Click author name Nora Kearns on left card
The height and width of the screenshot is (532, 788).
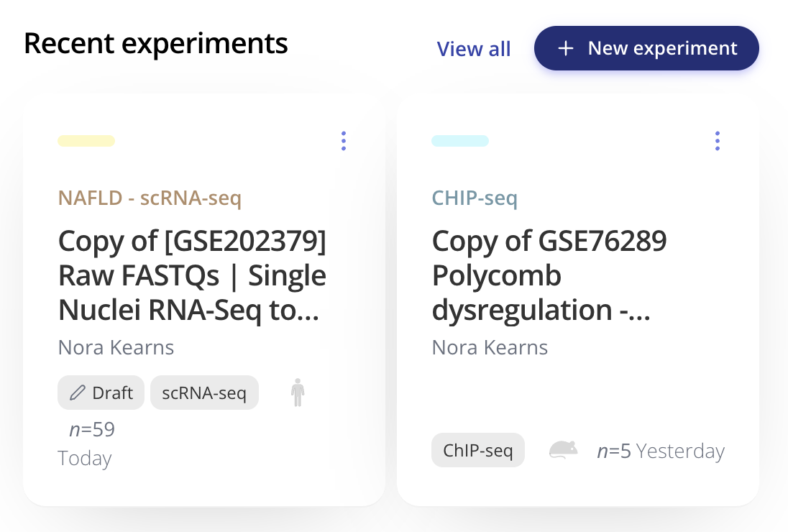116,347
